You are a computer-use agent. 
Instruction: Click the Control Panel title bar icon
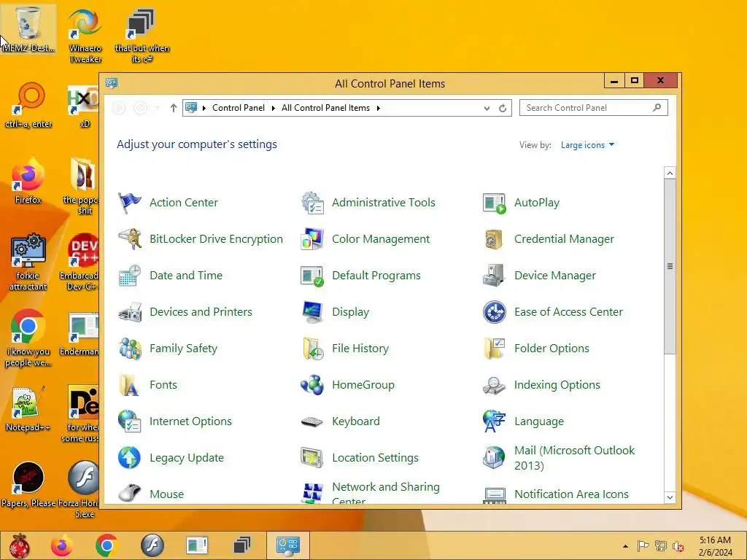112,83
